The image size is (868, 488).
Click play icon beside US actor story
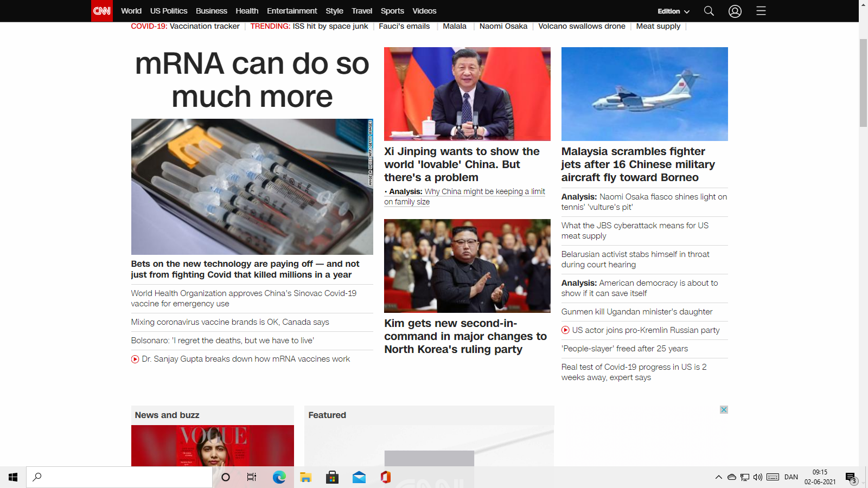pos(565,330)
